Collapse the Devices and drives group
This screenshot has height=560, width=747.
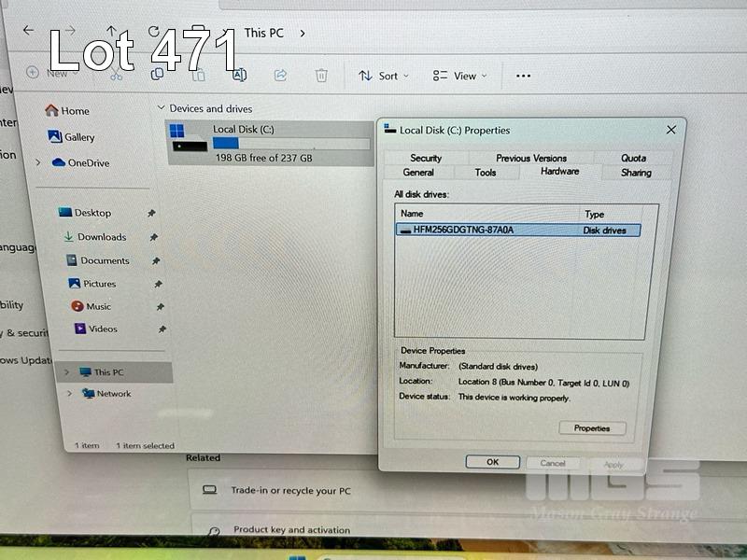pos(162,109)
